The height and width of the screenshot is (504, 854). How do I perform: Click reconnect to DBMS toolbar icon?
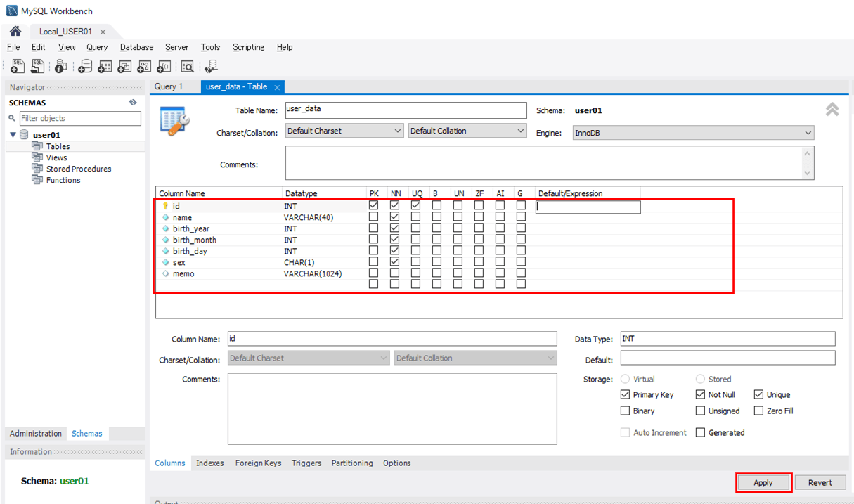point(211,67)
